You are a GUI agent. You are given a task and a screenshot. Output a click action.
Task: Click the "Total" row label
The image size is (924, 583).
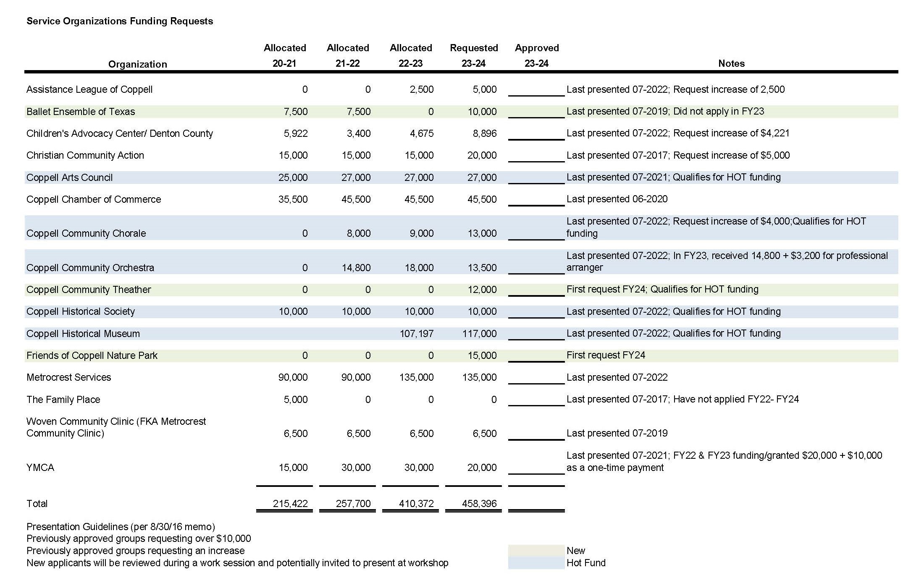[37, 504]
